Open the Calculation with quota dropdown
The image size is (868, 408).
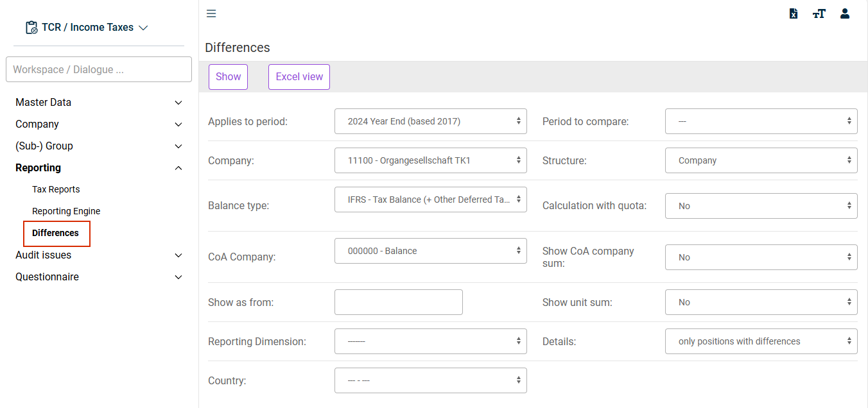tap(761, 206)
